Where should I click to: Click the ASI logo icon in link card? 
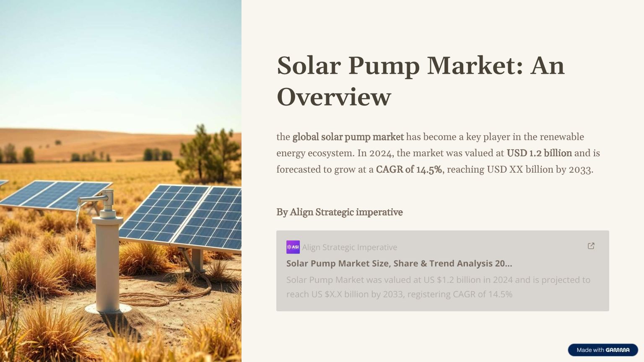[x=293, y=247]
